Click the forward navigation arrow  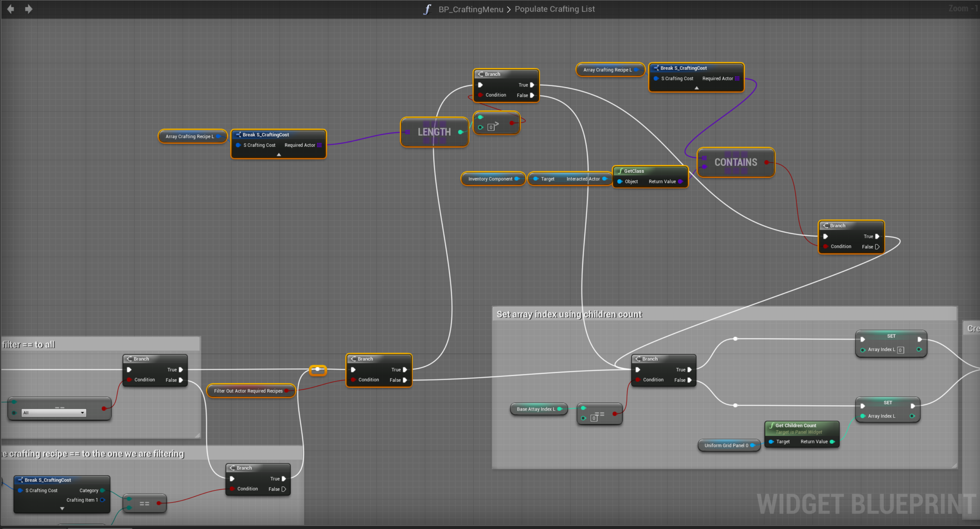[28, 9]
